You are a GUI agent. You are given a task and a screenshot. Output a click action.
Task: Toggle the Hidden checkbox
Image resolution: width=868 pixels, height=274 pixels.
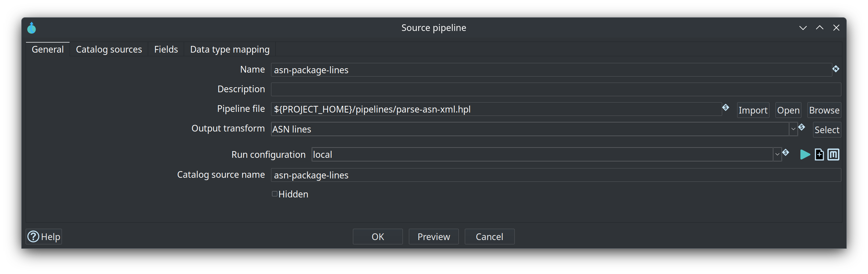(275, 194)
